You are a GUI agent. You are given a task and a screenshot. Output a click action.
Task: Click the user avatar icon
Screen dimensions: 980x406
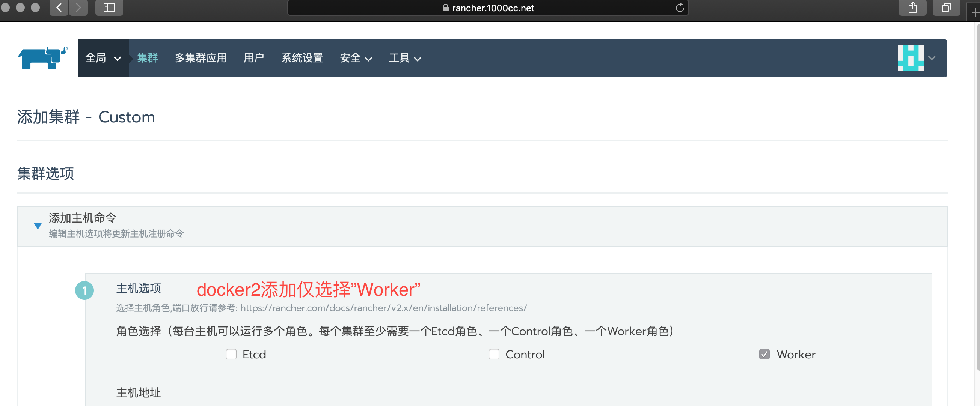[x=911, y=58]
